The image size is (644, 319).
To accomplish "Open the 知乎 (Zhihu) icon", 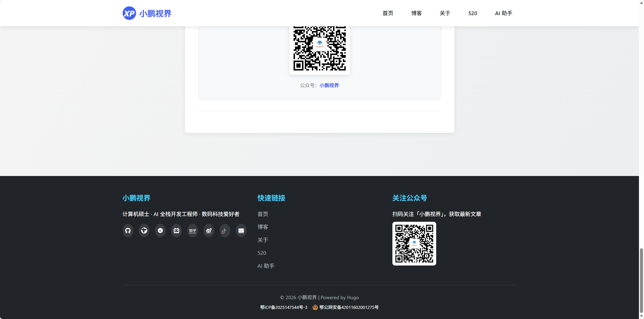I will [x=193, y=231].
